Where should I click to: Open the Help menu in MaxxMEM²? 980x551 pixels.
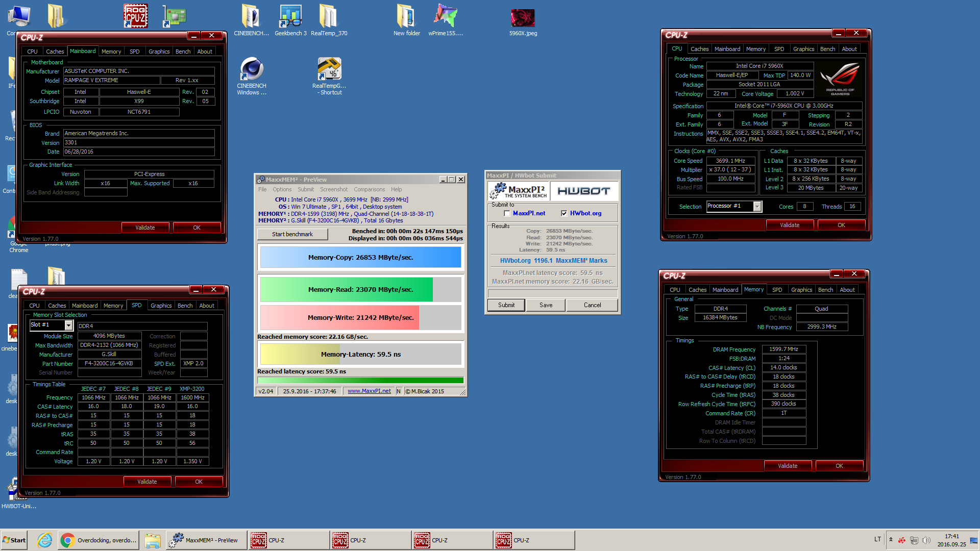click(396, 189)
